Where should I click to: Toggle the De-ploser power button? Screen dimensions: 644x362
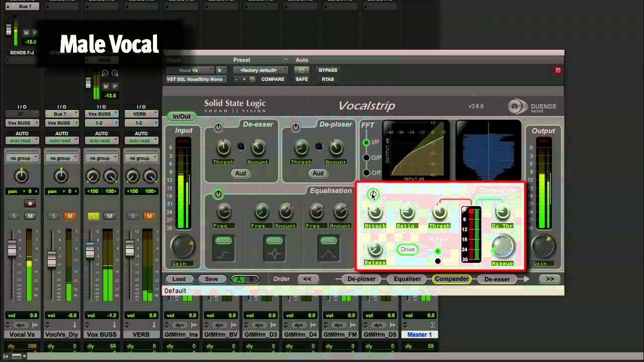pos(296,128)
